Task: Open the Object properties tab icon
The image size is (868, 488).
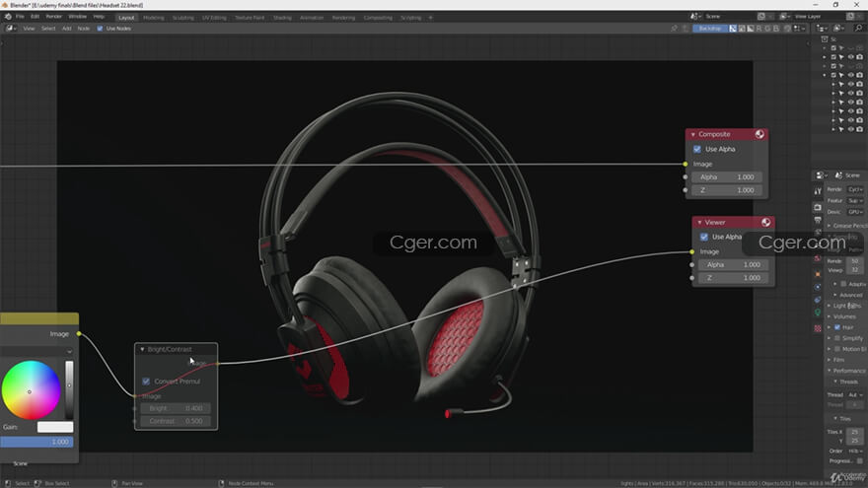Action: (818, 274)
